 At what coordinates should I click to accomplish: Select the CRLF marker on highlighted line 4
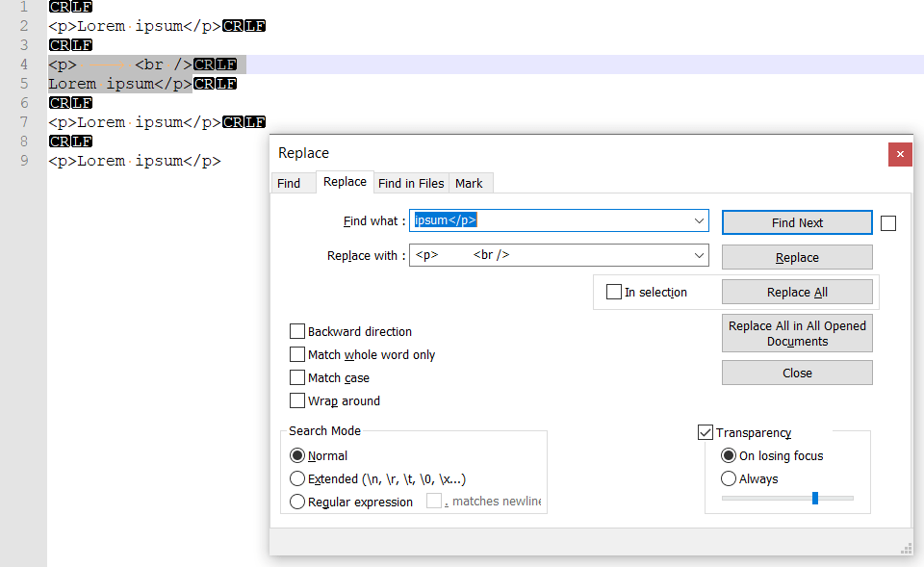point(217,64)
